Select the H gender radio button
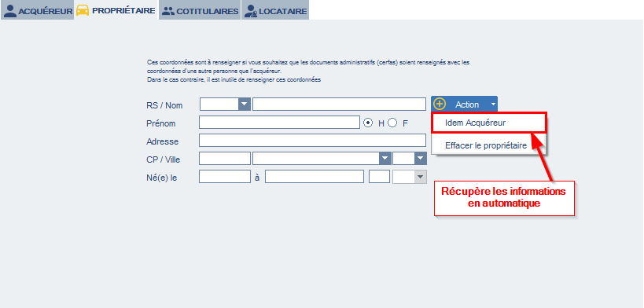 pos(369,123)
